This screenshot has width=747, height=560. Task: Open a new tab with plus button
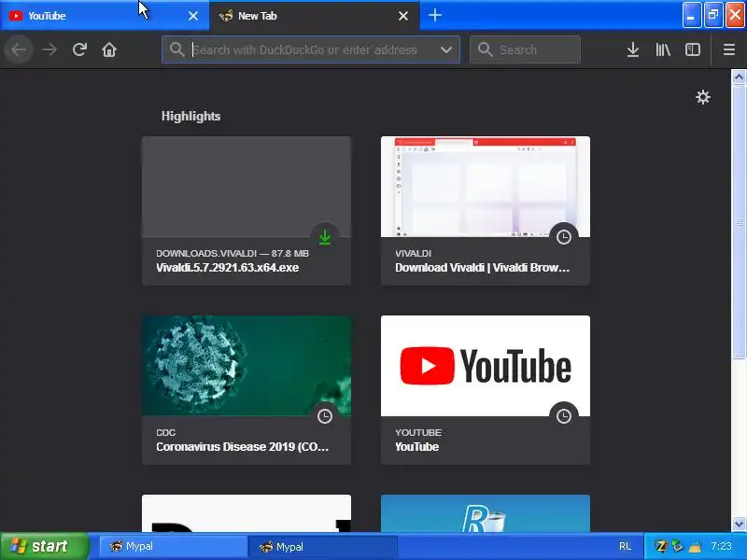[x=434, y=15]
